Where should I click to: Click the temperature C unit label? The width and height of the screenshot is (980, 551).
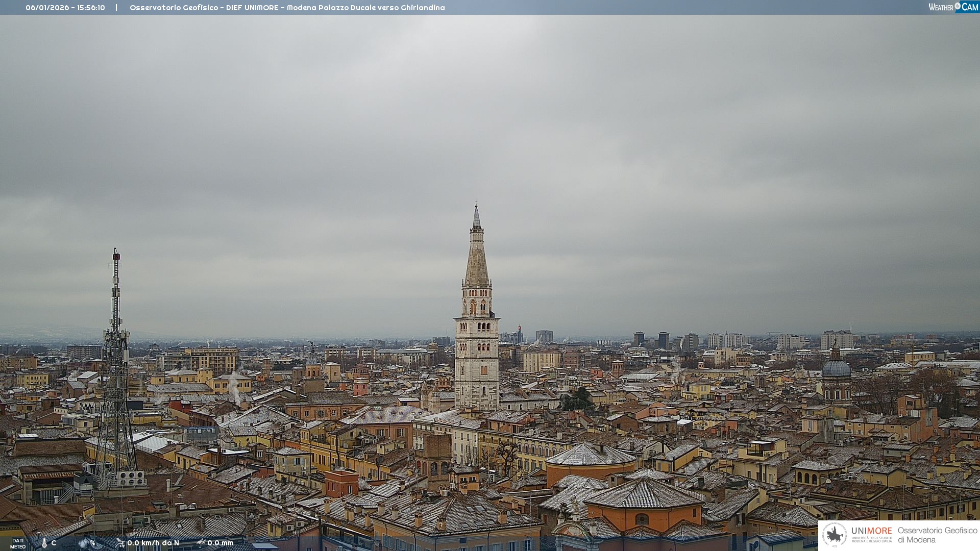54,543
